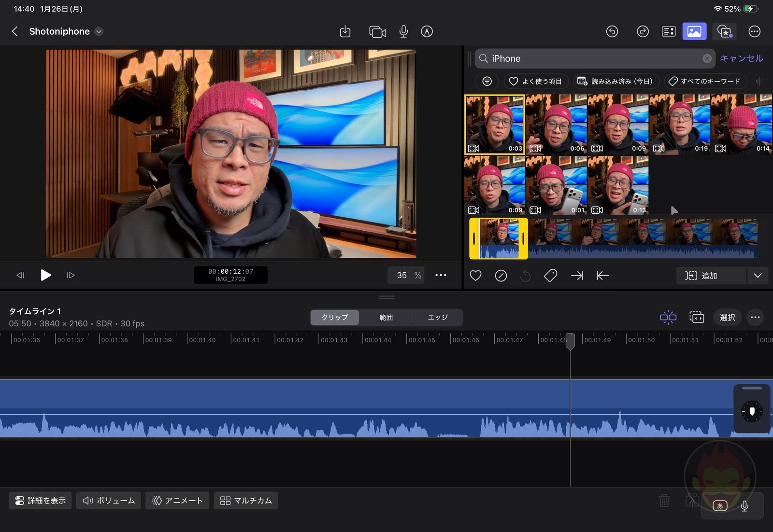Switch to the エッジ tab in timeline
Viewport: 773px width, 532px height.
point(437,317)
